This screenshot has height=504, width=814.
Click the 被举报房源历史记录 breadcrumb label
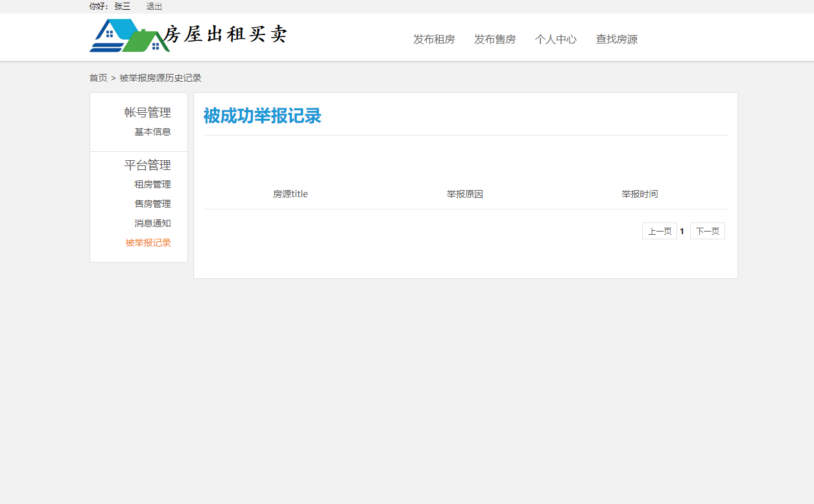pos(160,78)
